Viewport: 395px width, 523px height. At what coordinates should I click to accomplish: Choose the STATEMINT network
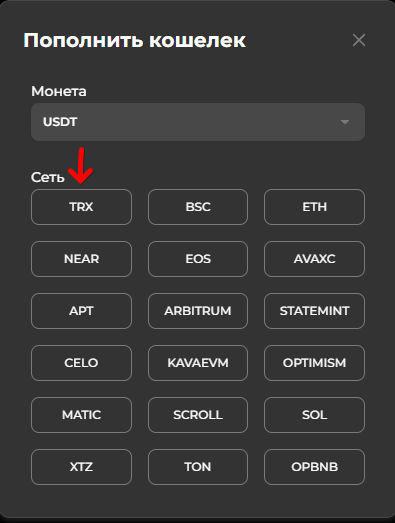(314, 311)
